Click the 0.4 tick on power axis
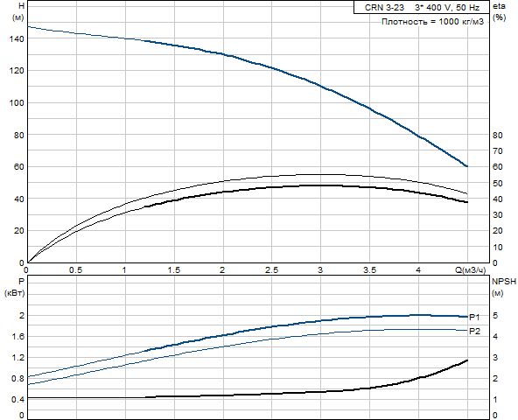 tap(18, 400)
